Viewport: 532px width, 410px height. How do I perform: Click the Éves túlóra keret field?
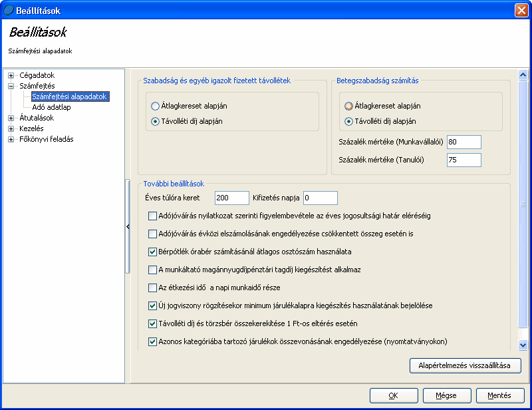[231, 198]
